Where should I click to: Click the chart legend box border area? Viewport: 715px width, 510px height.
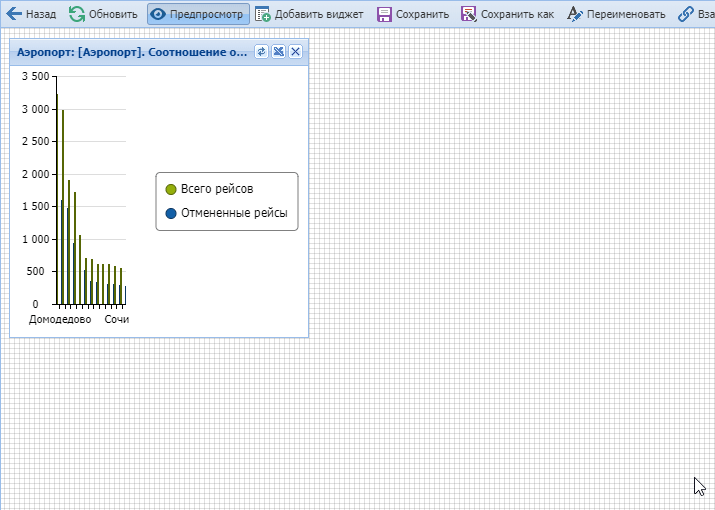click(227, 175)
